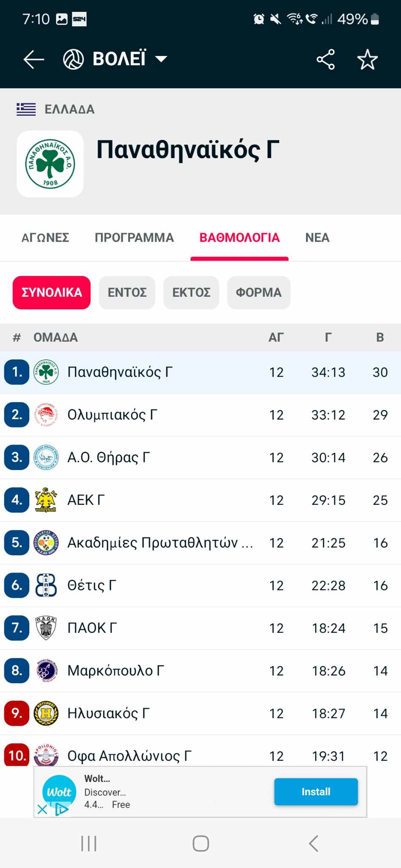Select ΕΚΤΟΣ away standings filter

(x=191, y=293)
